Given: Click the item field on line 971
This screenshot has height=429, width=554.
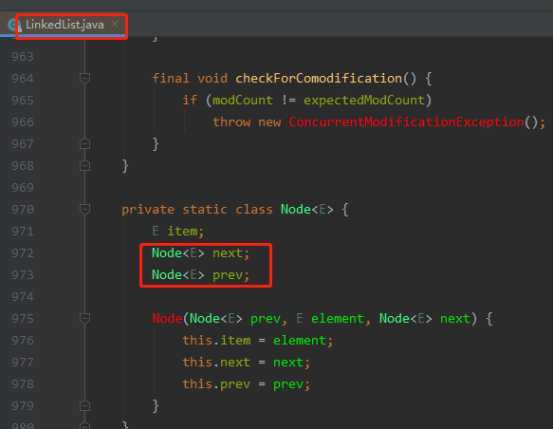Looking at the screenshot, I should point(182,231).
